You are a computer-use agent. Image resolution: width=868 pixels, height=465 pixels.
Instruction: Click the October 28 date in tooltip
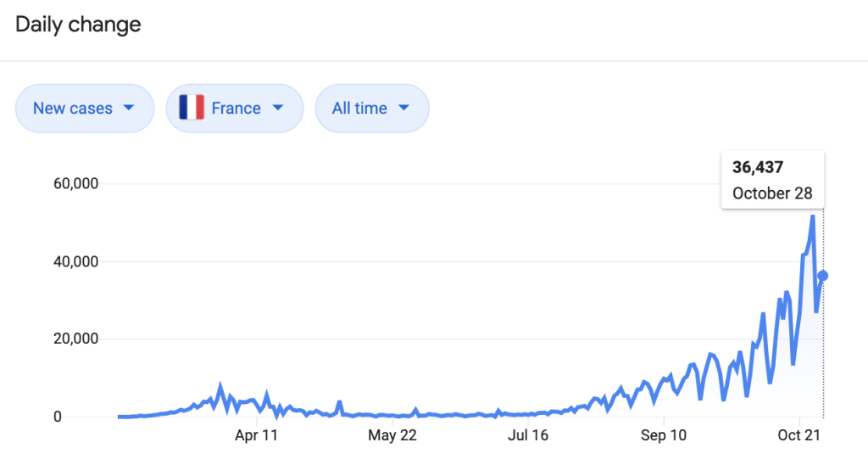(772, 193)
